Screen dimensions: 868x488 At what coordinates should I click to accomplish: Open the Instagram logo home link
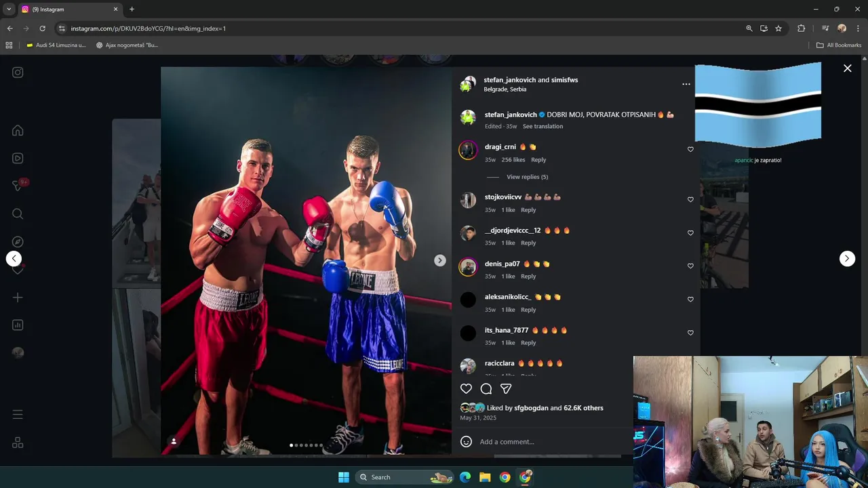18,73
